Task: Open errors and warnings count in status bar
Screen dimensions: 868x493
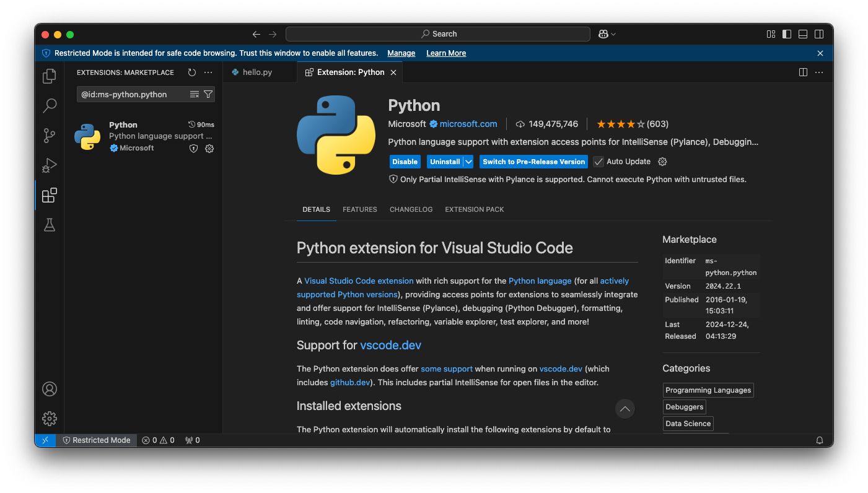Action: coord(158,440)
